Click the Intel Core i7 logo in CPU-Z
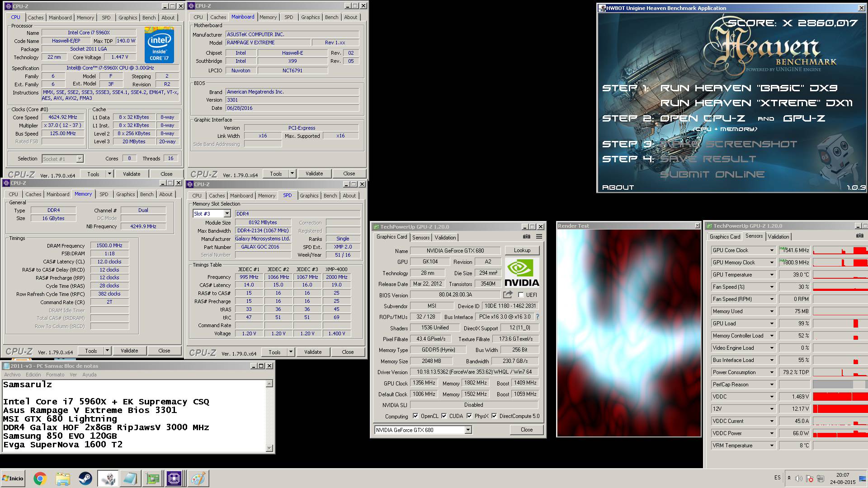The height and width of the screenshot is (488, 868). coord(159,45)
